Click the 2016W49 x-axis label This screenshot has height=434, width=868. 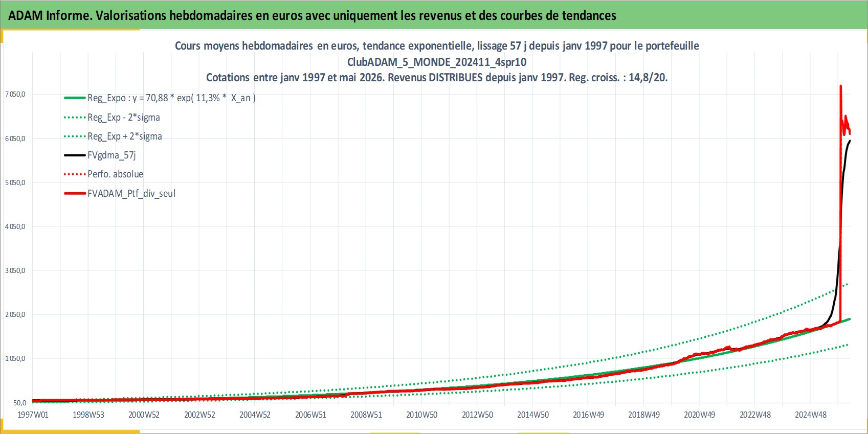[x=588, y=415]
